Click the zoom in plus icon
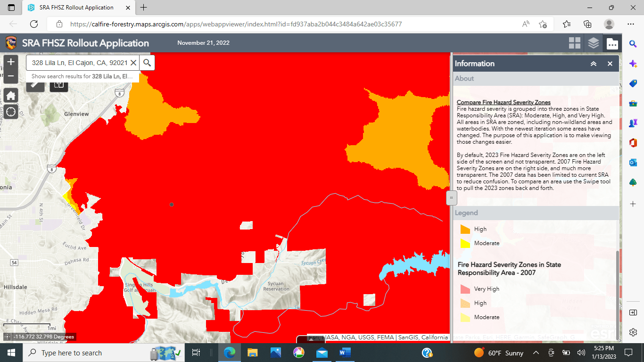The width and height of the screenshot is (644, 362). pos(10,61)
